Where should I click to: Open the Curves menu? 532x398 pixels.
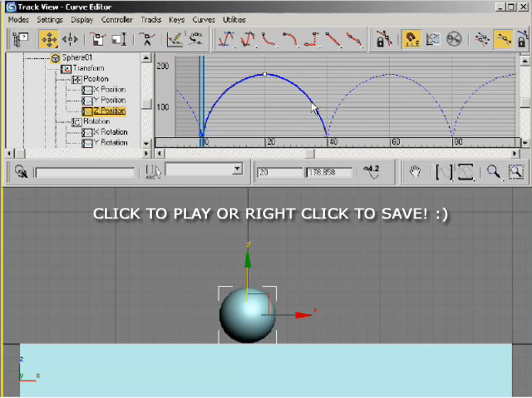click(x=204, y=20)
